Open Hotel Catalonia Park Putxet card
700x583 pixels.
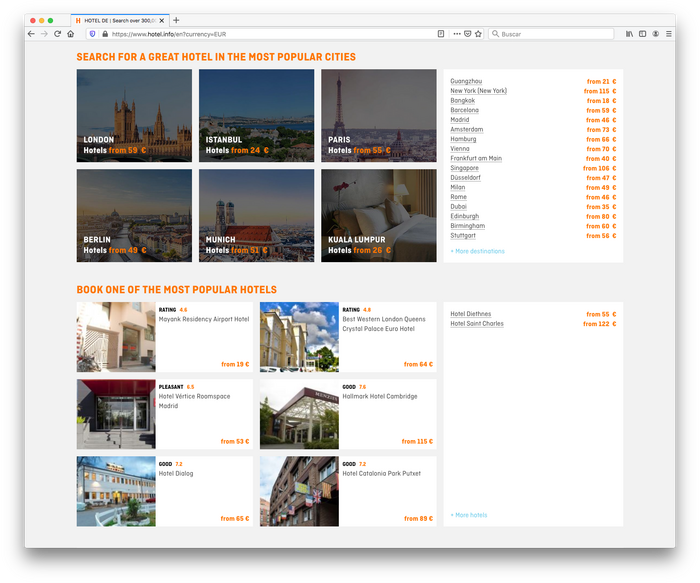point(348,491)
